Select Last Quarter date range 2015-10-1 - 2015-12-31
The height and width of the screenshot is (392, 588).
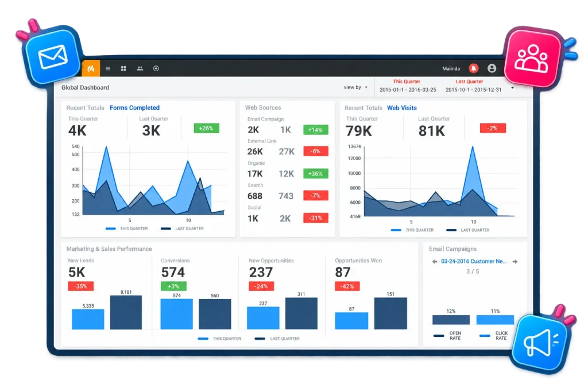pyautogui.click(x=473, y=90)
